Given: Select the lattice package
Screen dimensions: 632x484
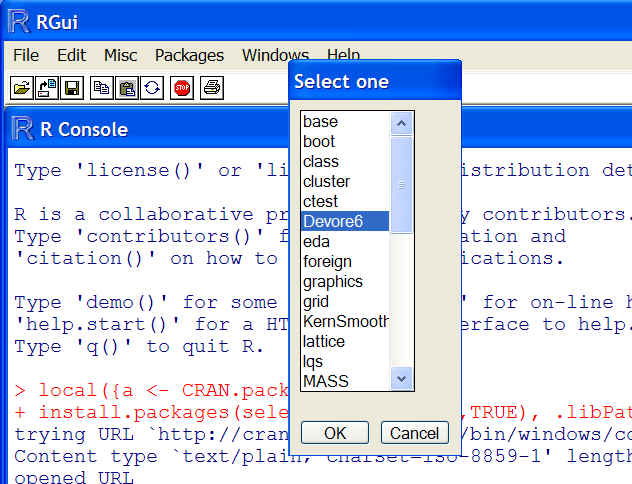Looking at the screenshot, I should pos(345,341).
